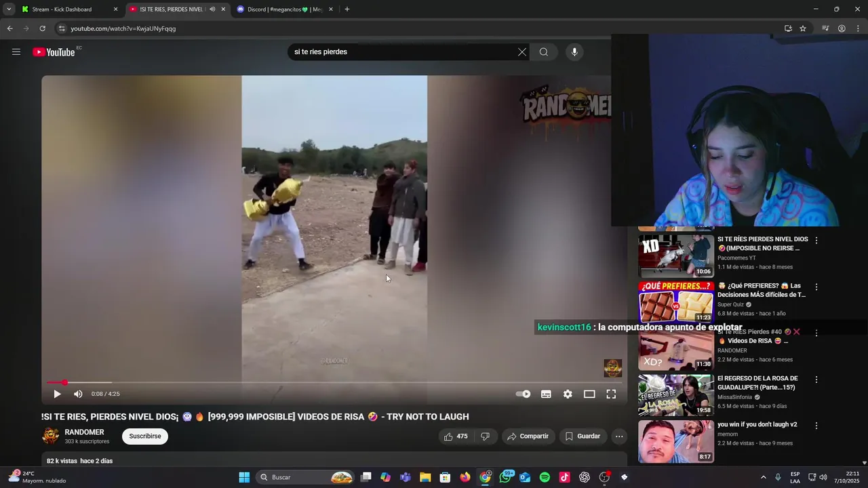
Task: Go to the YouTube home logo
Action: pos(54,52)
